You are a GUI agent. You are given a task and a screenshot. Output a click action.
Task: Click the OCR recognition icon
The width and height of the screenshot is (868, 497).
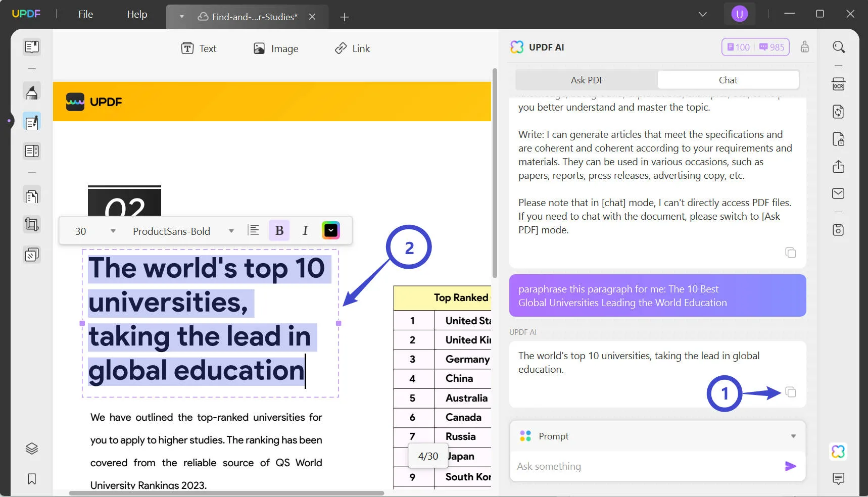(x=838, y=84)
